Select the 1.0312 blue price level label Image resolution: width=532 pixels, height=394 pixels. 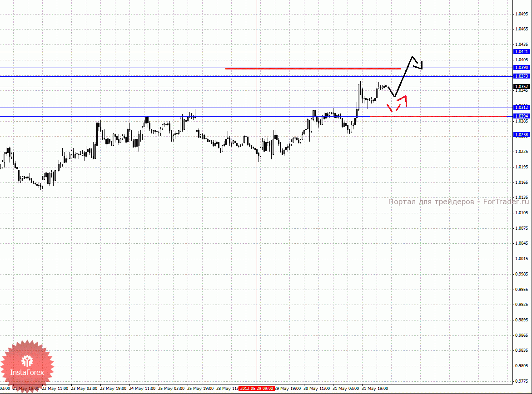tap(522, 107)
